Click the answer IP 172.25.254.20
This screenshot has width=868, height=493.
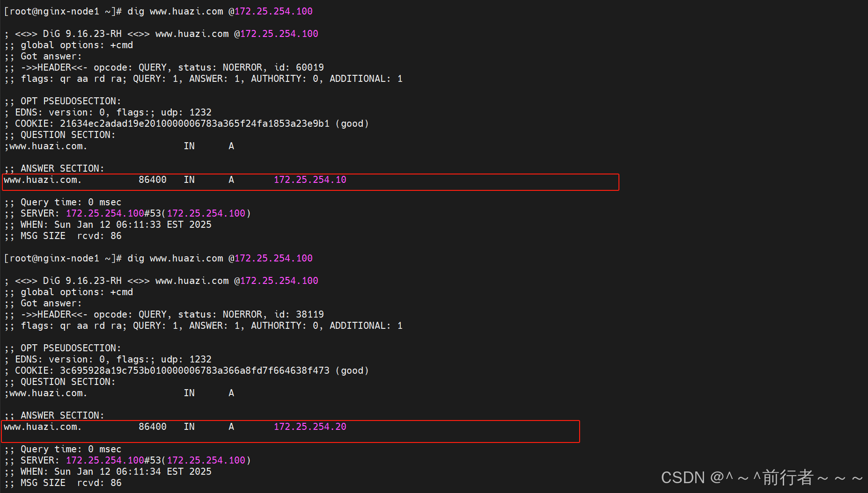310,427
